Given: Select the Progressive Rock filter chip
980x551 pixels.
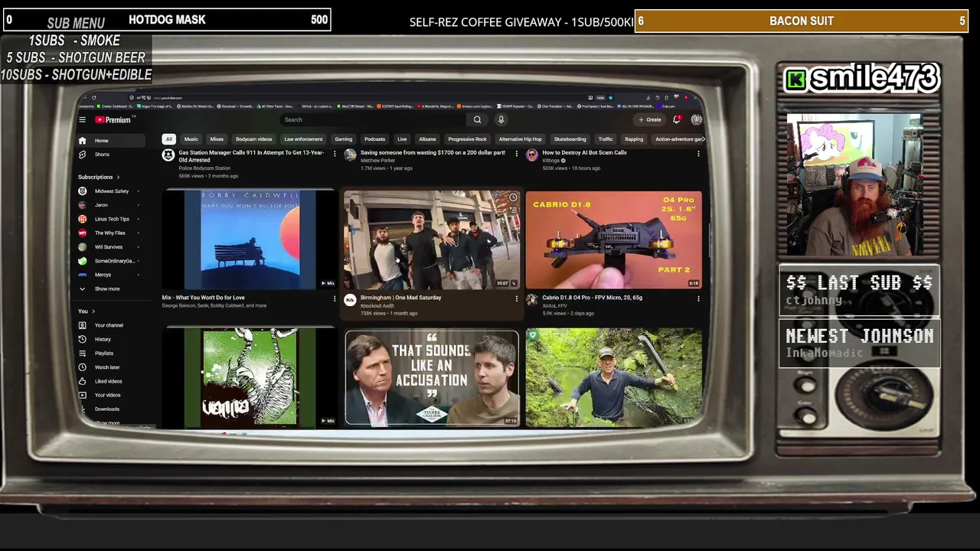Looking at the screenshot, I should pos(467,139).
